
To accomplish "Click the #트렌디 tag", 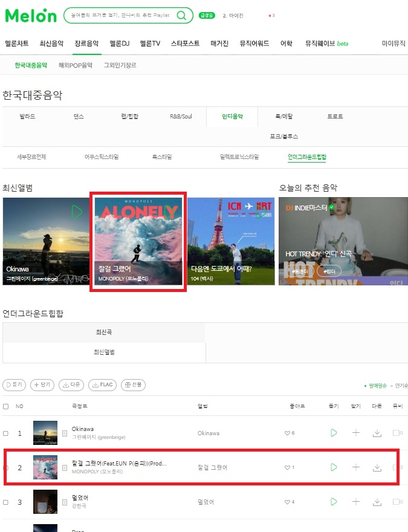I will pos(300,271).
